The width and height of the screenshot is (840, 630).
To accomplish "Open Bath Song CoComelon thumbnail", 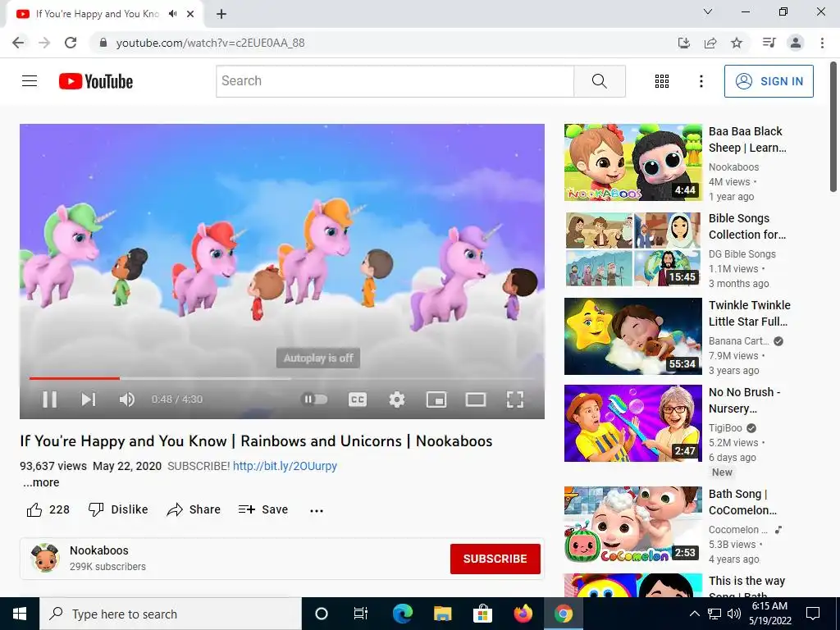I will click(x=632, y=524).
